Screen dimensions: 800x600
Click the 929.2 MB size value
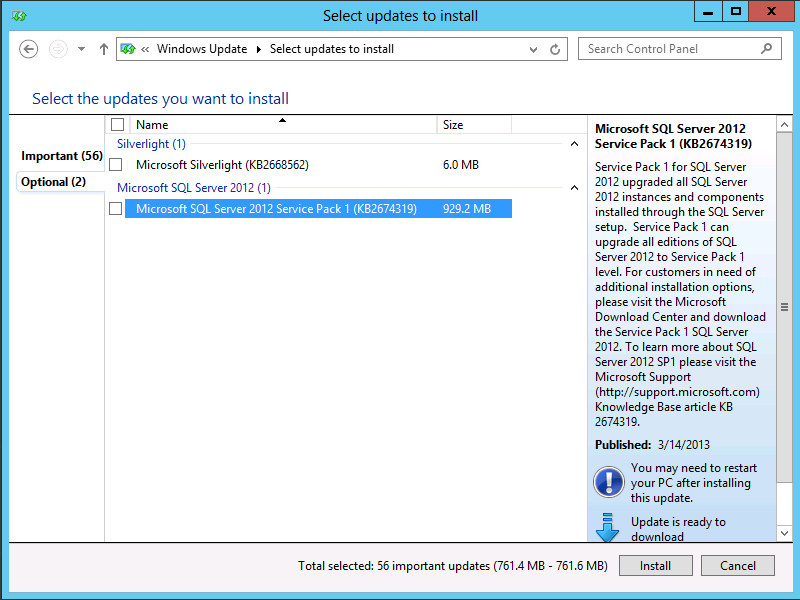(x=467, y=209)
